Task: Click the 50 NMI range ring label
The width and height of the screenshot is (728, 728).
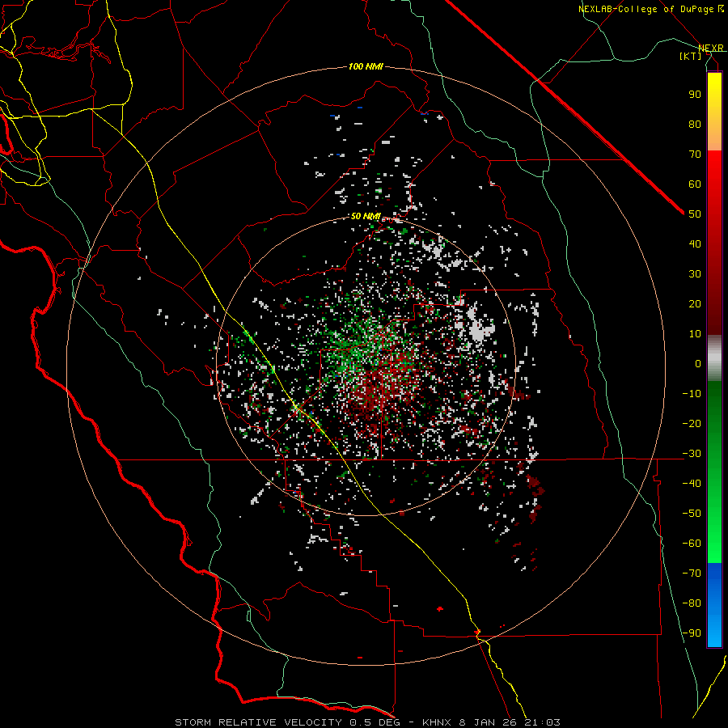Action: 366,216
